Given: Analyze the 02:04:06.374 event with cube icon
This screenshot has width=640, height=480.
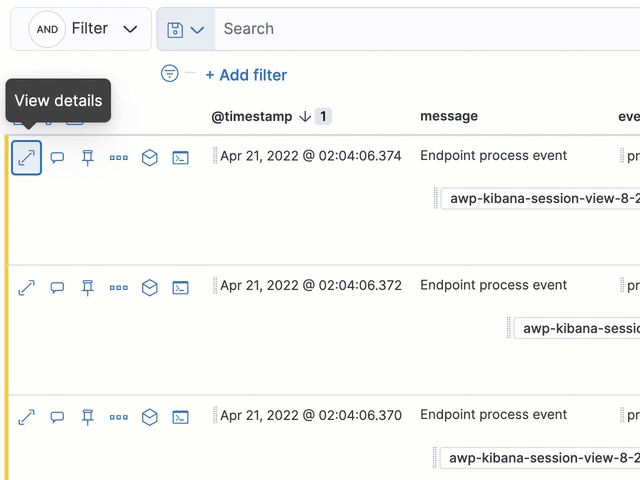Looking at the screenshot, I should click(149, 158).
